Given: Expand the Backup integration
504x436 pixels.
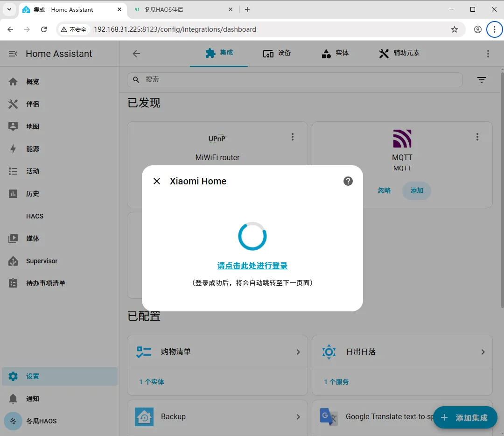Looking at the screenshot, I should click(x=217, y=417).
